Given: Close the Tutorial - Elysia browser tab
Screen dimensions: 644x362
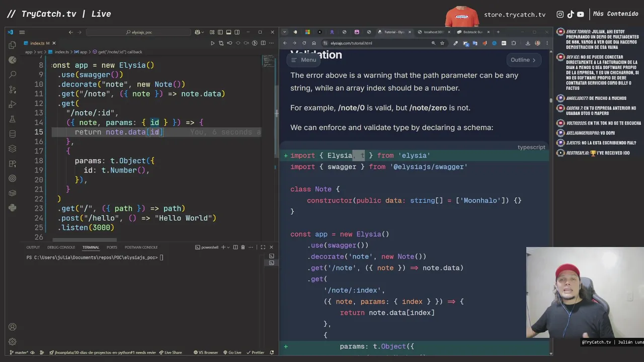Looking at the screenshot, I should (410, 32).
